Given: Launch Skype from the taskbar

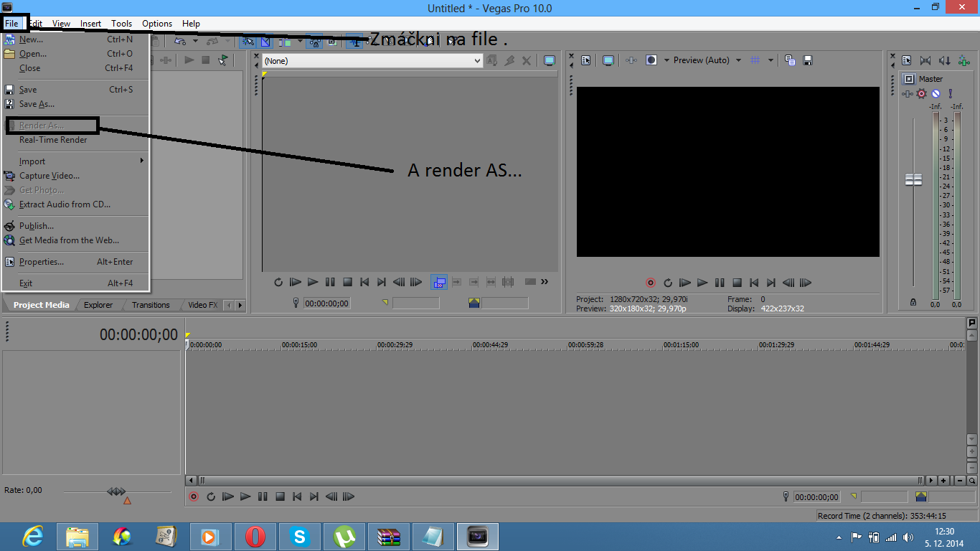Looking at the screenshot, I should pyautogui.click(x=299, y=537).
